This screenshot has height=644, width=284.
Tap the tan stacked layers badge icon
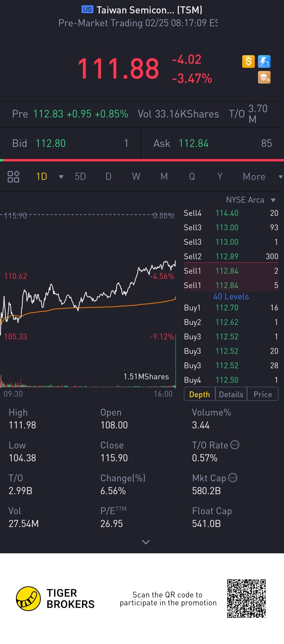pyautogui.click(x=264, y=78)
